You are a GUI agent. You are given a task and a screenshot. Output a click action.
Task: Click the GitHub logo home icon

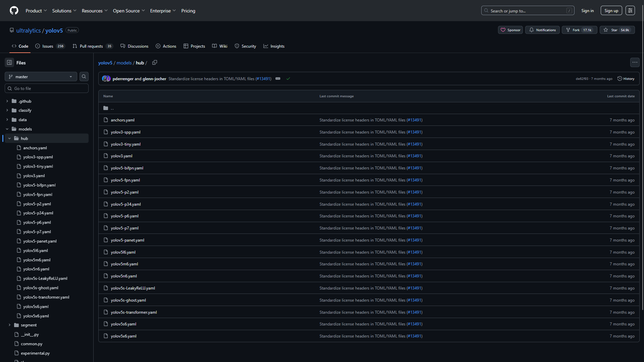tap(14, 11)
